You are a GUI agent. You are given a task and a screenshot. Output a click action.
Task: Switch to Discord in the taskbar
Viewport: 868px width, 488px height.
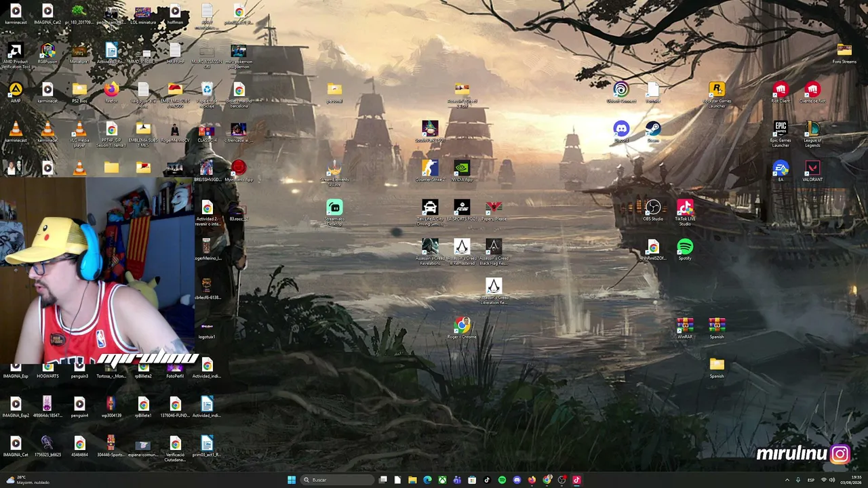(x=517, y=480)
